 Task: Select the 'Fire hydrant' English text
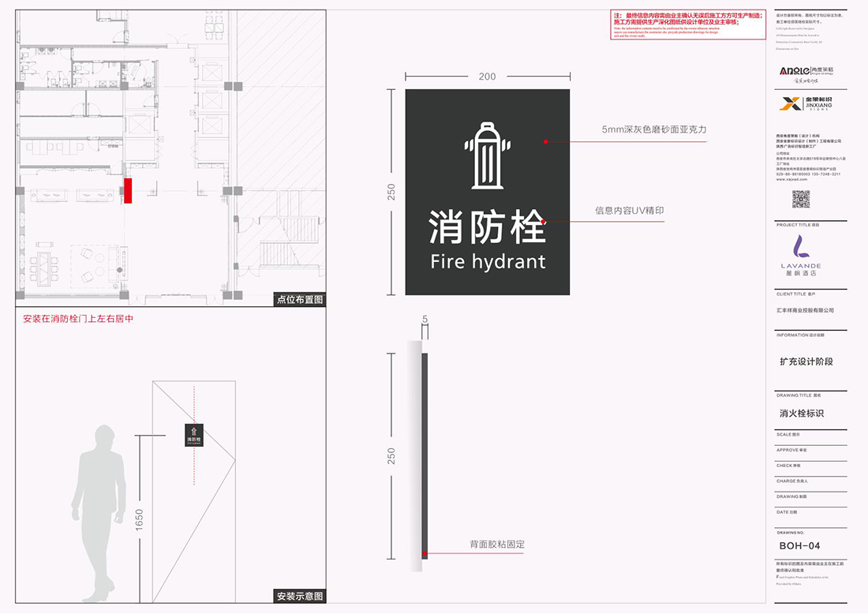[x=488, y=261]
